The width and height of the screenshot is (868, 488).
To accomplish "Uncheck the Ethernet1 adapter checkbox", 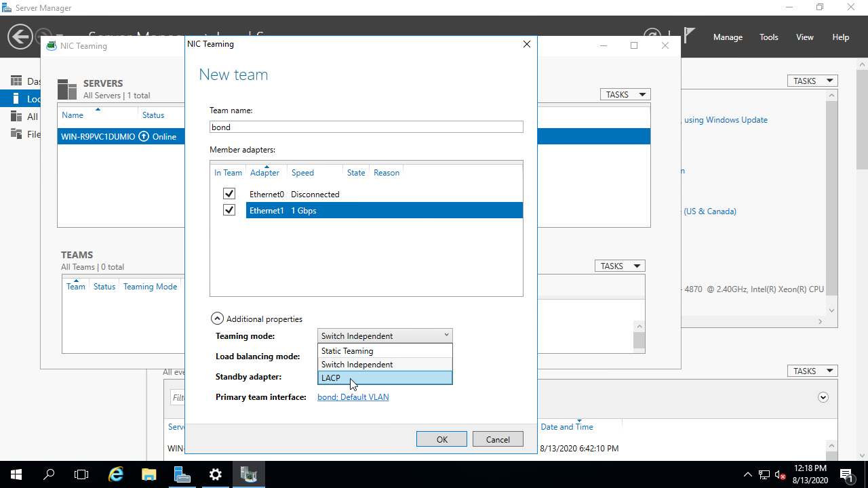I will (x=229, y=210).
